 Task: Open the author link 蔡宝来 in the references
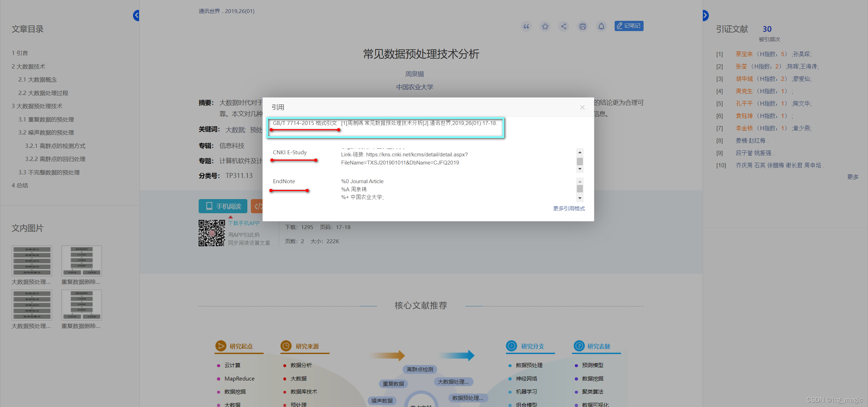[x=744, y=54]
